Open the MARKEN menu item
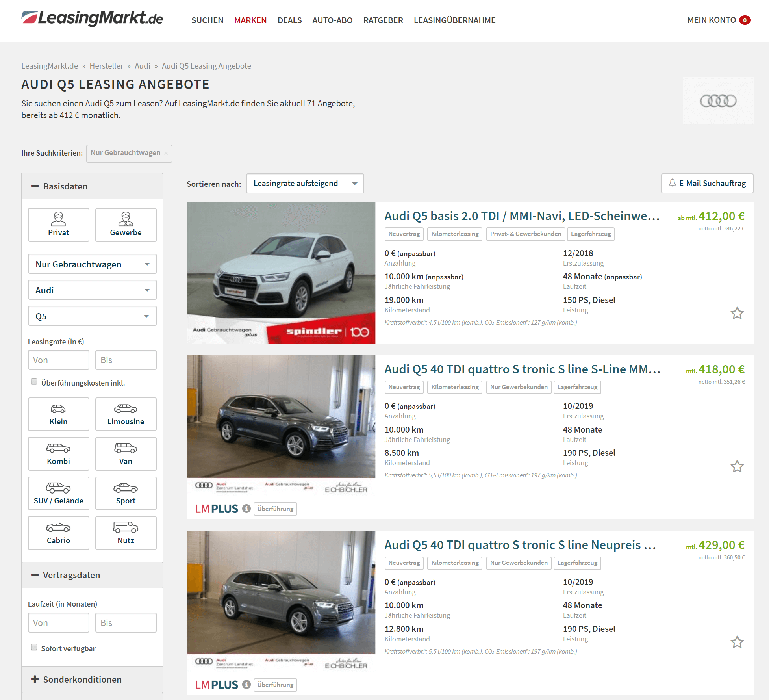The width and height of the screenshot is (769, 700). (250, 20)
